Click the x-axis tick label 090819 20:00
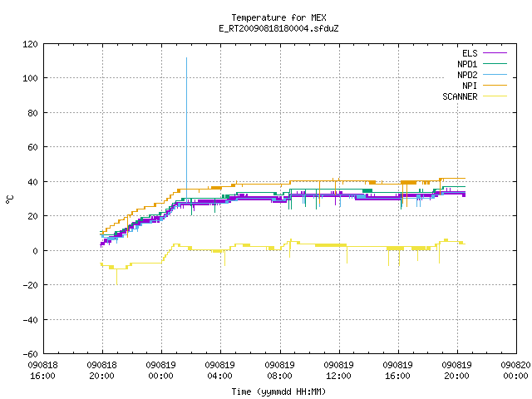The height and width of the screenshot is (399, 532). [456, 371]
